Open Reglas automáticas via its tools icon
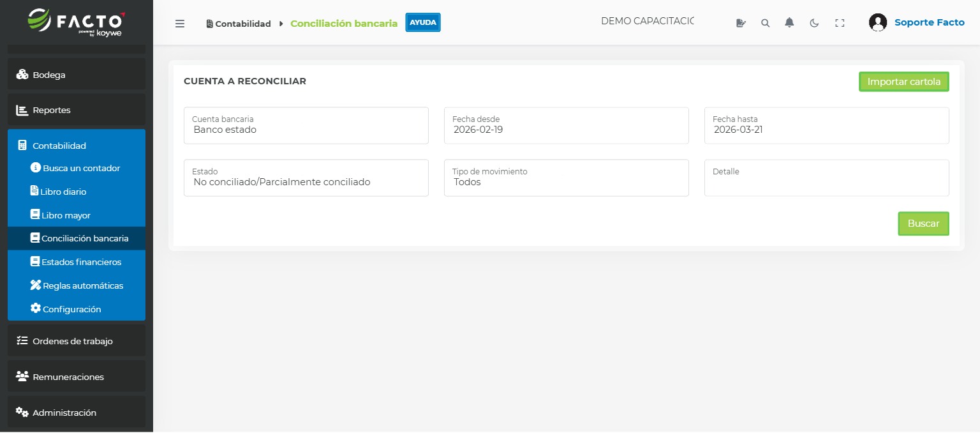Screen dimensions: 980x433 pyautogui.click(x=35, y=285)
